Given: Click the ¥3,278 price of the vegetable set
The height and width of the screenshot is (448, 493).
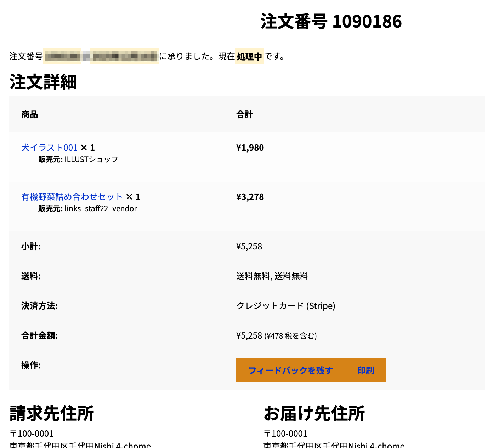Looking at the screenshot, I should click(x=250, y=197).
